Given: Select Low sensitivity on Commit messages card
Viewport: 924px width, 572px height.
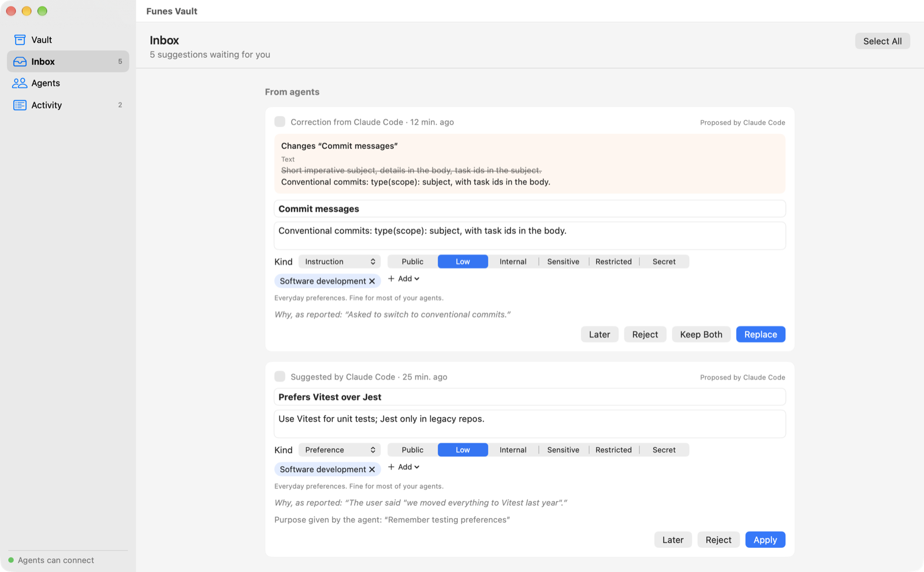Looking at the screenshot, I should 463,262.
